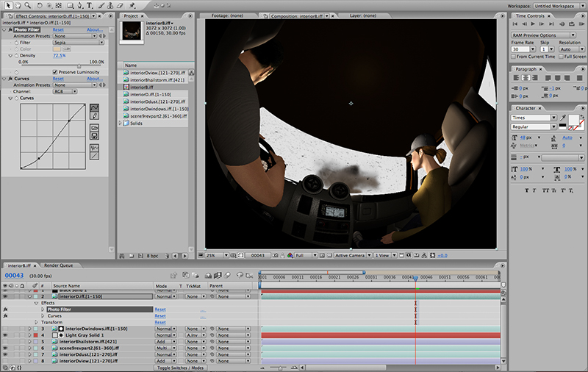Select the Hand tool

tap(18, 5)
